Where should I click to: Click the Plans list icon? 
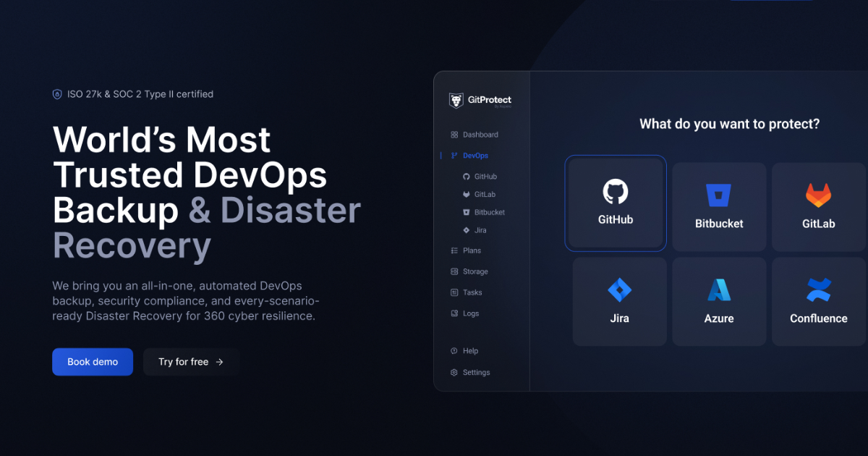(454, 250)
